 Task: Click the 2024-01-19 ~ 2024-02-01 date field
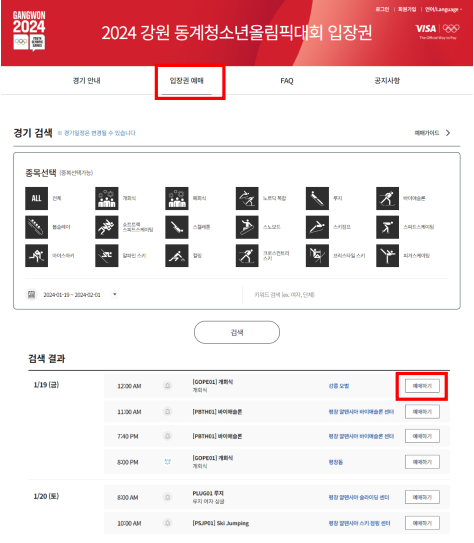pos(72,295)
